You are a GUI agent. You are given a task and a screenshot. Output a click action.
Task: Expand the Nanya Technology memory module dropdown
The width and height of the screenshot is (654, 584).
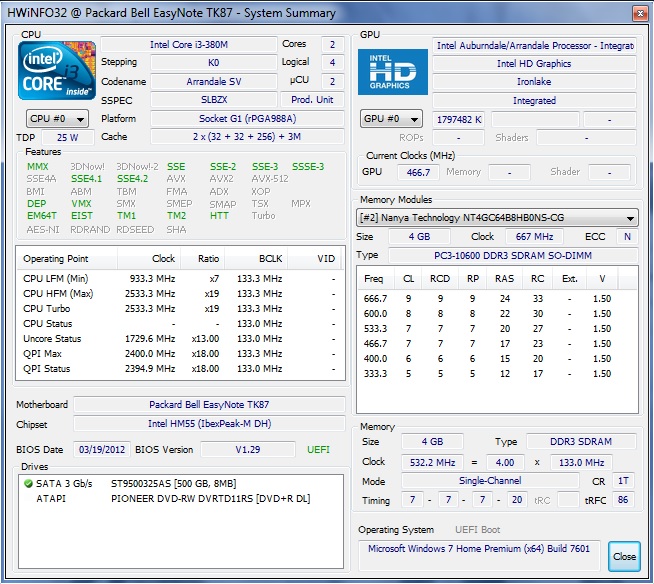(497, 218)
